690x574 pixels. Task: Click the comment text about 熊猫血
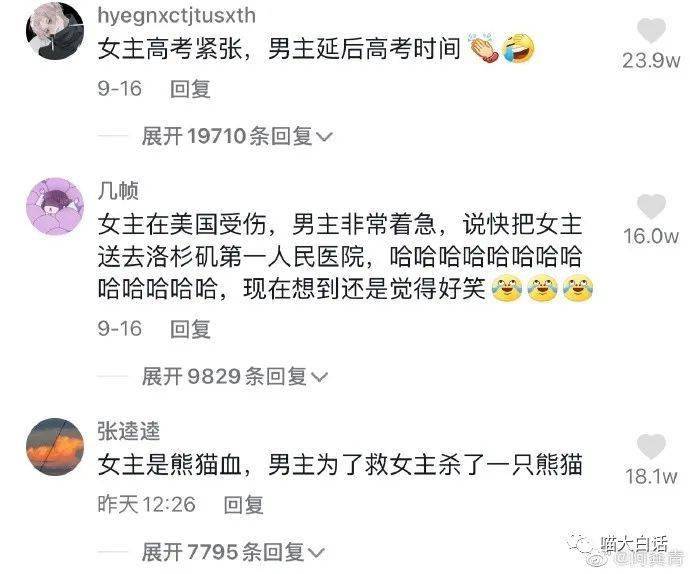[340, 465]
